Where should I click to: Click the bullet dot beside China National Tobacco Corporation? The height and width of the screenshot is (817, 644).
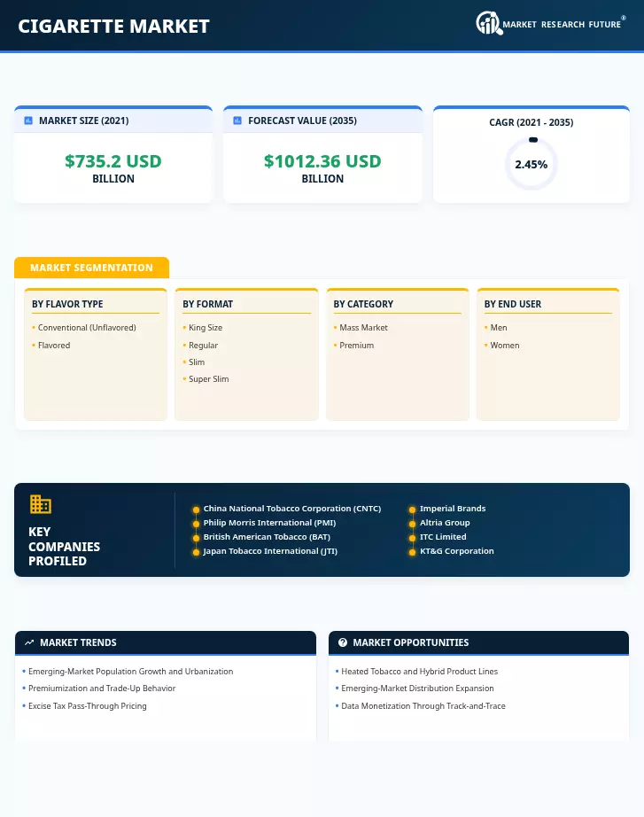[x=196, y=510]
